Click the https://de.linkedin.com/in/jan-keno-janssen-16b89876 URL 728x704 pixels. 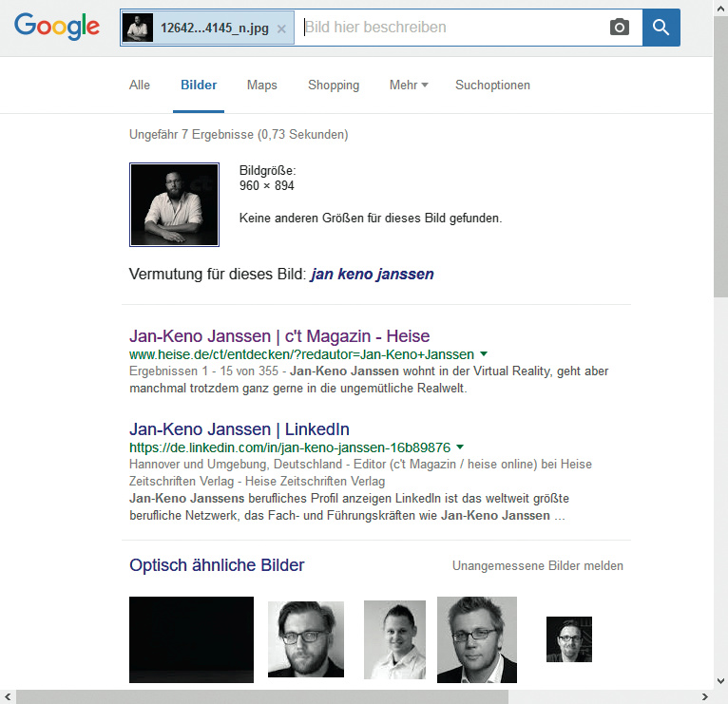pyautogui.click(x=290, y=447)
